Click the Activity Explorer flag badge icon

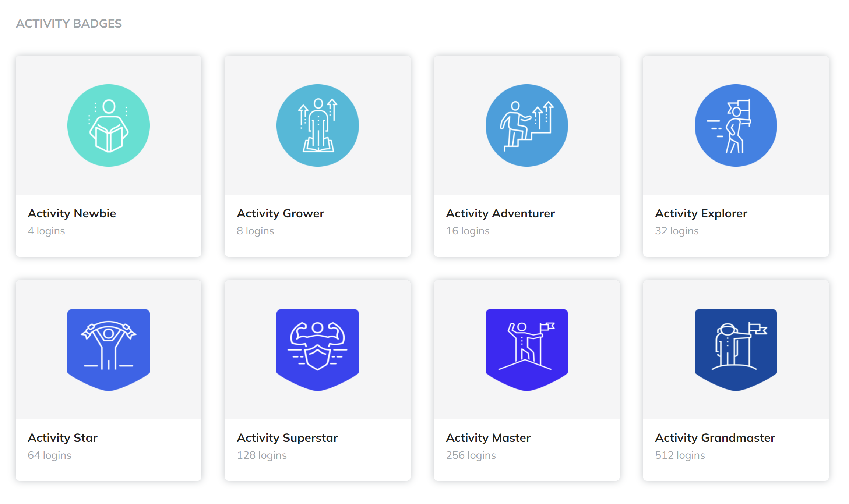coord(736,125)
